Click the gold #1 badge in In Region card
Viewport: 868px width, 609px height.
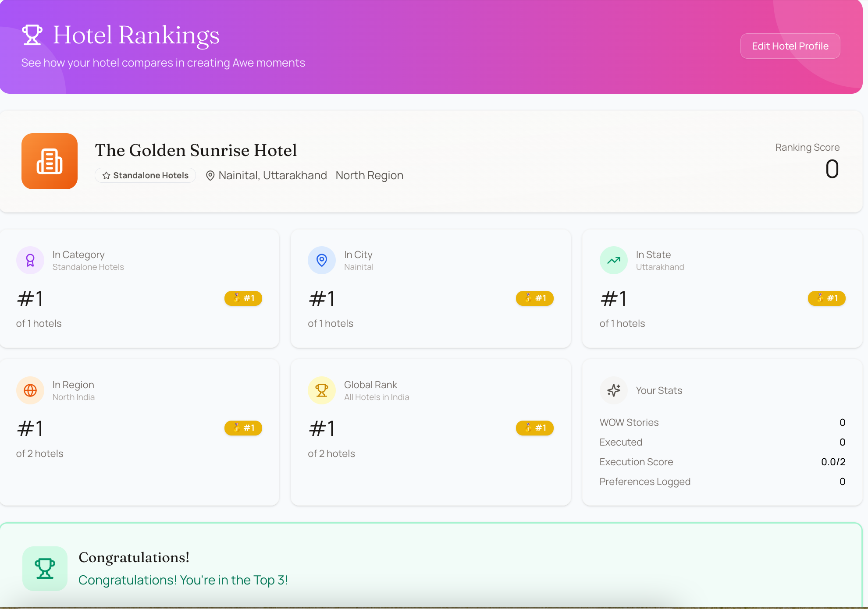pos(243,428)
